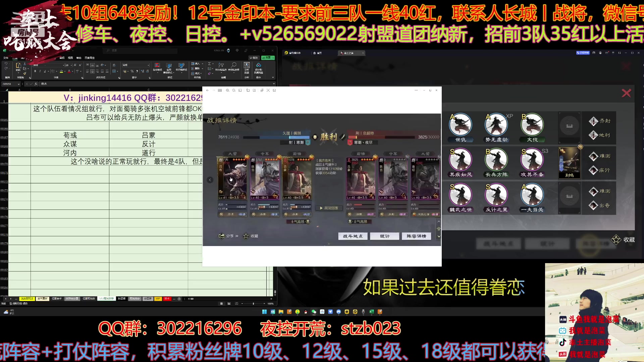
Task: Open File Explorer from the taskbar
Action: click(x=281, y=312)
